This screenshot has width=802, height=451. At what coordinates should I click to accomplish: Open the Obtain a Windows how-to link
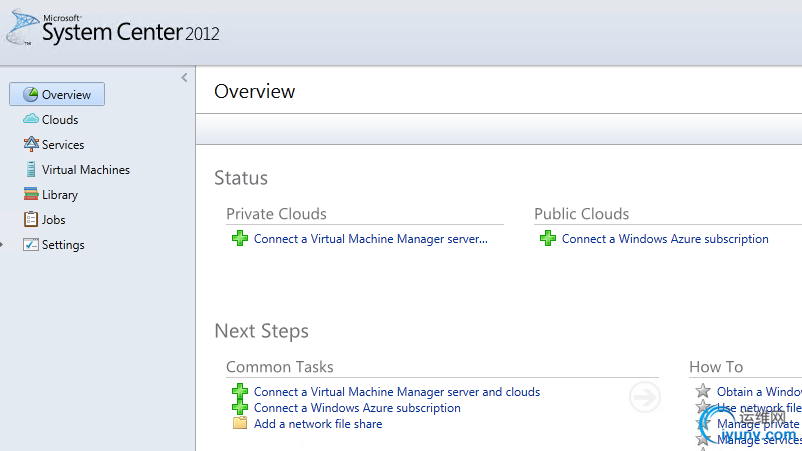[x=759, y=392]
